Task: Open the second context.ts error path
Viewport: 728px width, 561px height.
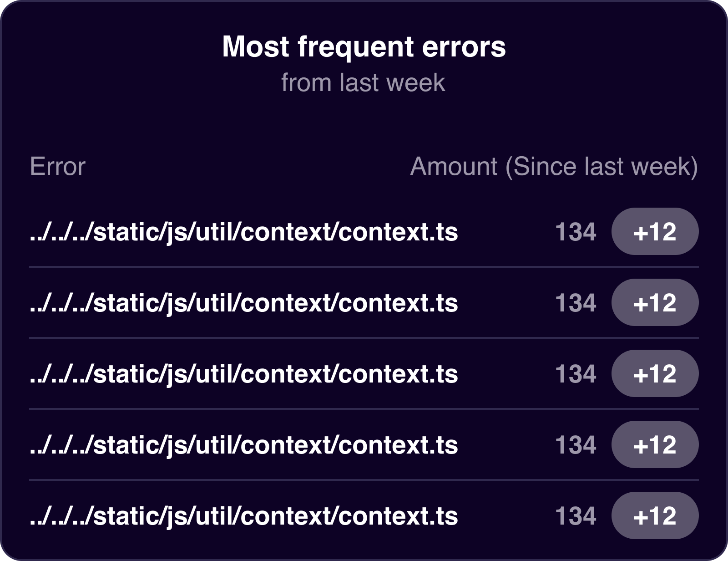Action: pyautogui.click(x=243, y=303)
